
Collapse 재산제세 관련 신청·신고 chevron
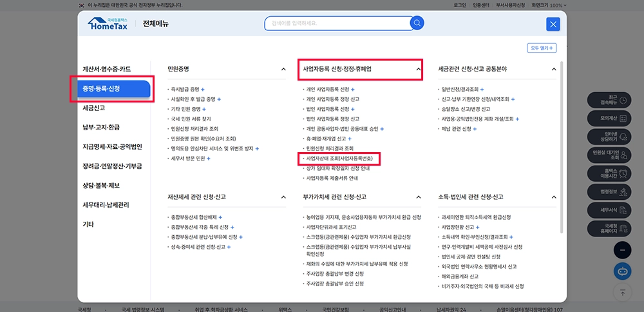pyautogui.click(x=283, y=197)
